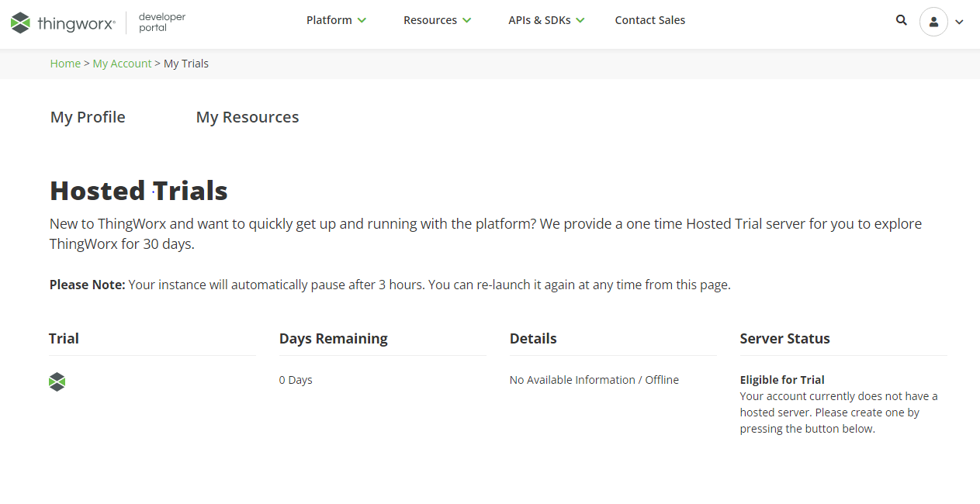The width and height of the screenshot is (980, 504).
Task: Click the Details column header
Action: [533, 338]
